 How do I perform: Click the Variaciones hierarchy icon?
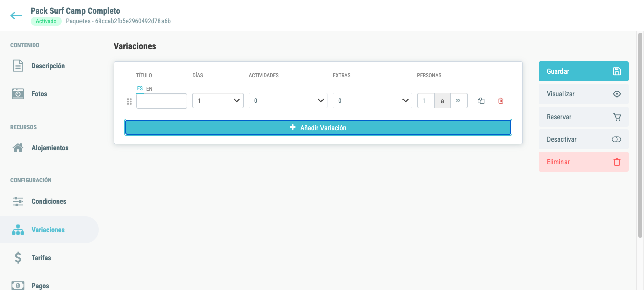(18, 230)
